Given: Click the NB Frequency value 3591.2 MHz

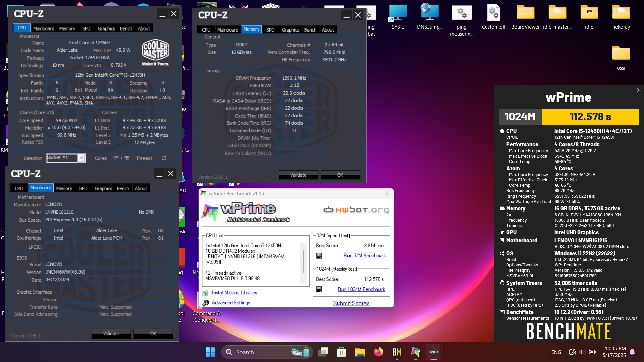Looking at the screenshot, I should (x=334, y=60).
